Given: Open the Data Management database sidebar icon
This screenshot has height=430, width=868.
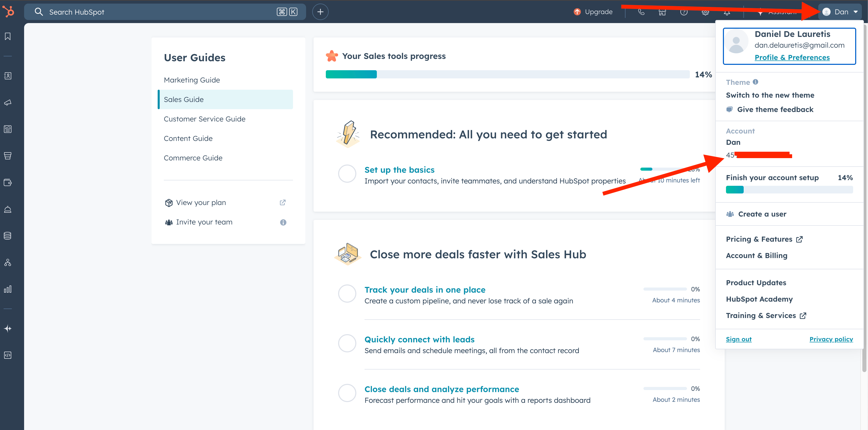Looking at the screenshot, I should click(8, 236).
